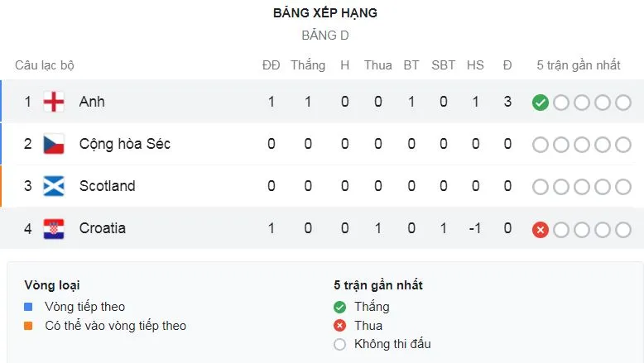Select the Scotland team name

point(107,186)
